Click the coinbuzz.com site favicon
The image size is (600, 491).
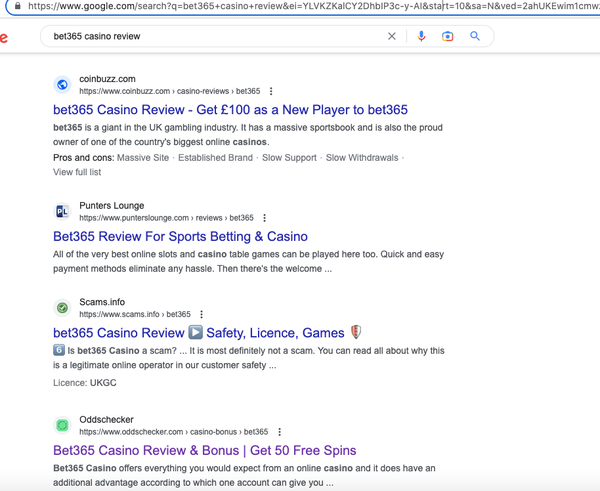(x=62, y=85)
